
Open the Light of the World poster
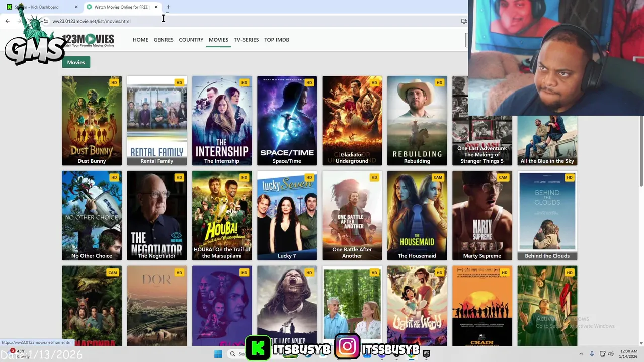(x=417, y=306)
